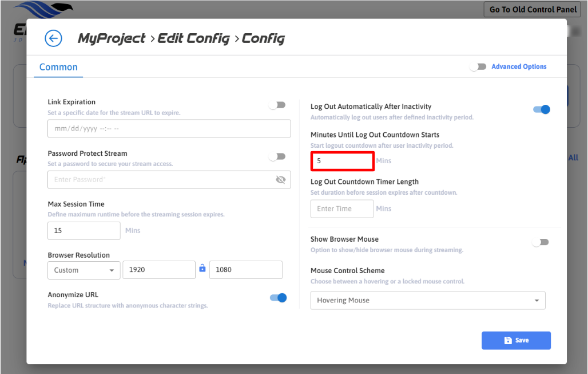Click Go To Old Control Panel button

533,10
